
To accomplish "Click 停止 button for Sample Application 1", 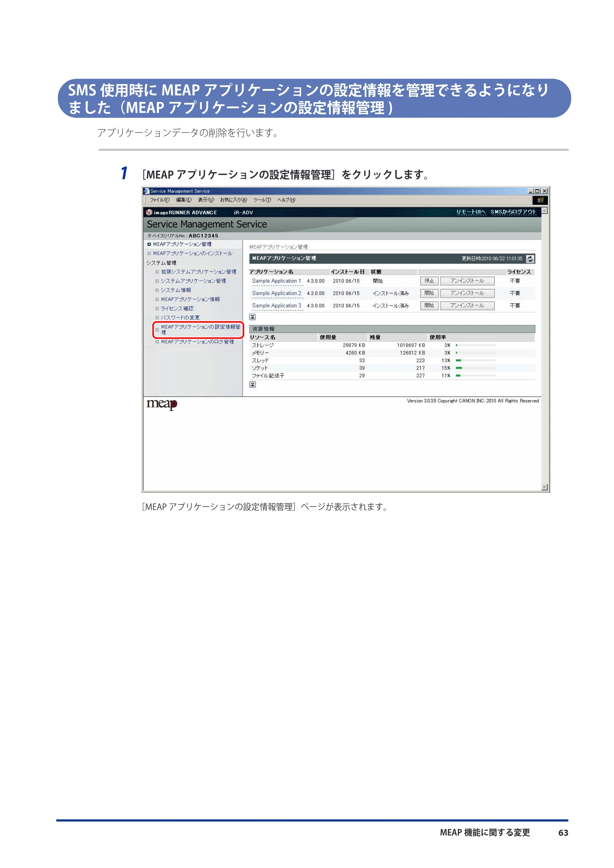I will coord(429,281).
